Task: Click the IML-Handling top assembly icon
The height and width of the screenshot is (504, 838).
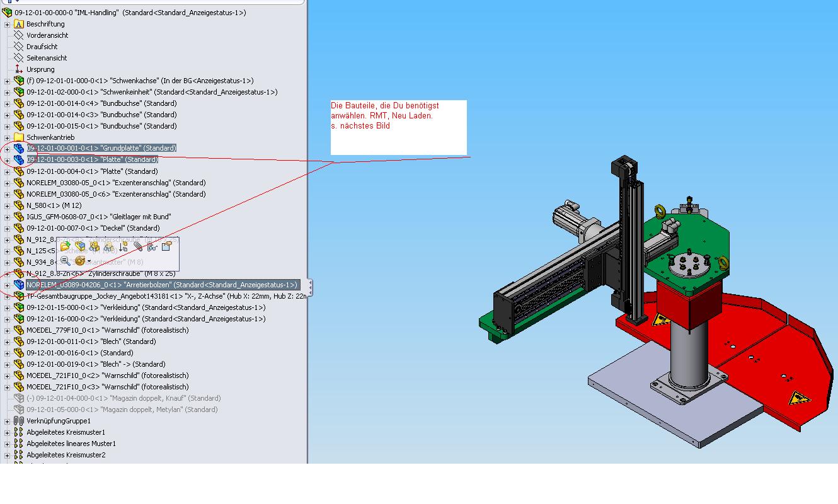Action: [8, 13]
